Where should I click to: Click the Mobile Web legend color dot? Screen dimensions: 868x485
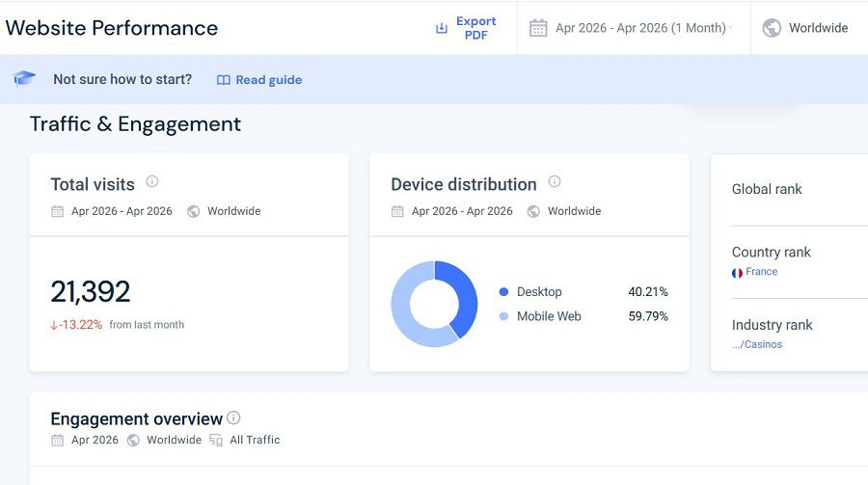tap(503, 316)
